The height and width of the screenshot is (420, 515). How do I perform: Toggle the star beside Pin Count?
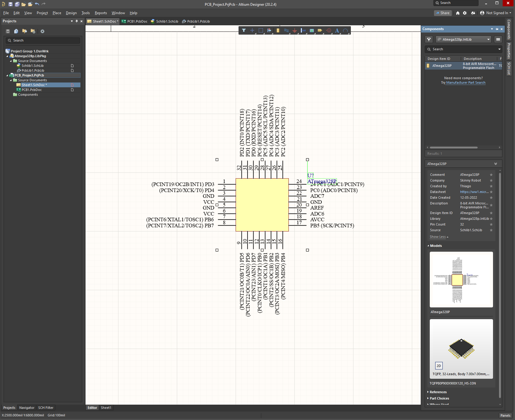tap(491, 224)
